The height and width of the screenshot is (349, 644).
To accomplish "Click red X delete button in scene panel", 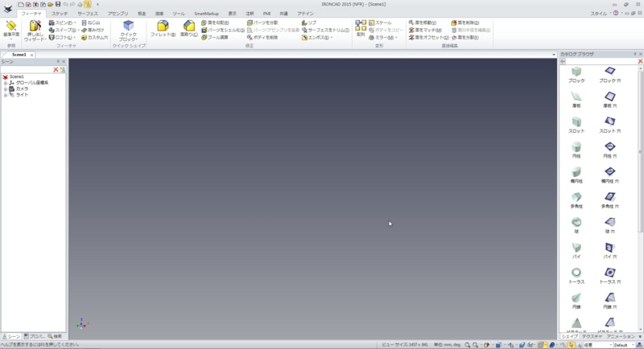I will tap(56, 70).
